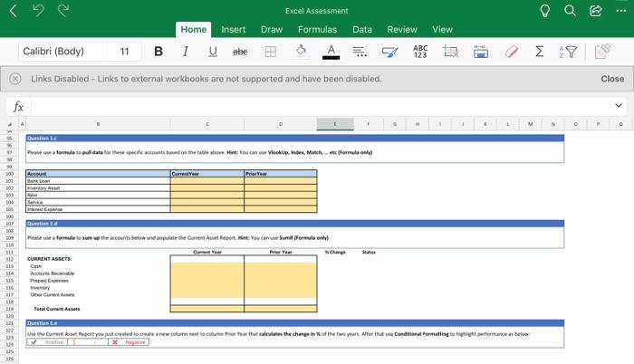Toggle strikethrough formatting
Screen dimensions: 634x364
coord(240,52)
